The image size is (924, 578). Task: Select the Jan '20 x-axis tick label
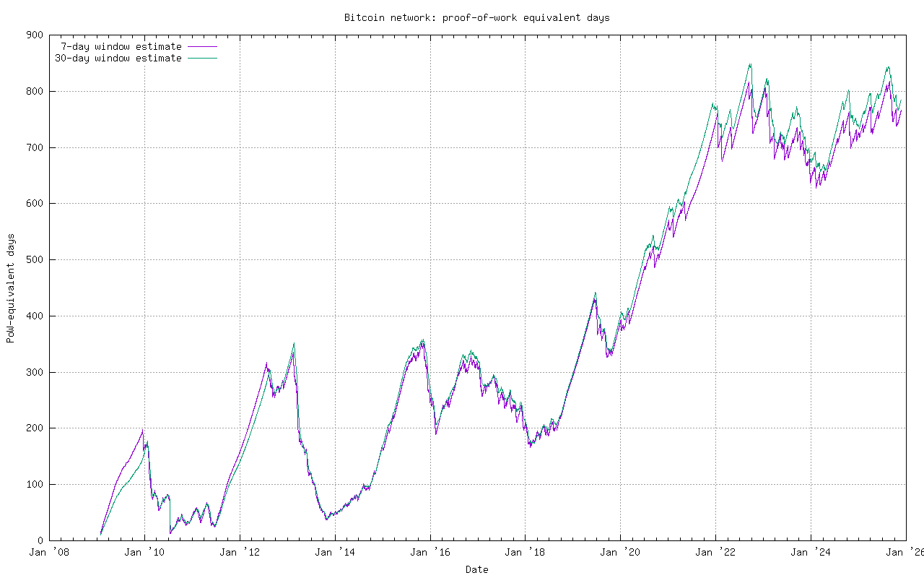click(x=620, y=553)
